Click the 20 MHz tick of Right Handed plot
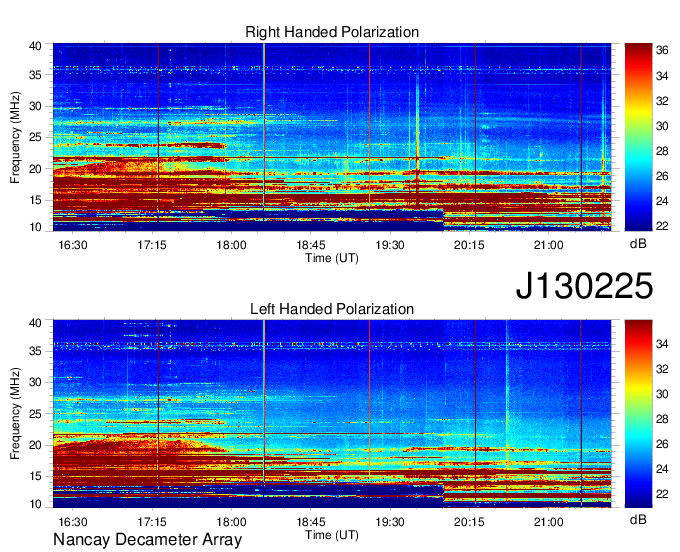The image size is (680, 552). coord(35,169)
